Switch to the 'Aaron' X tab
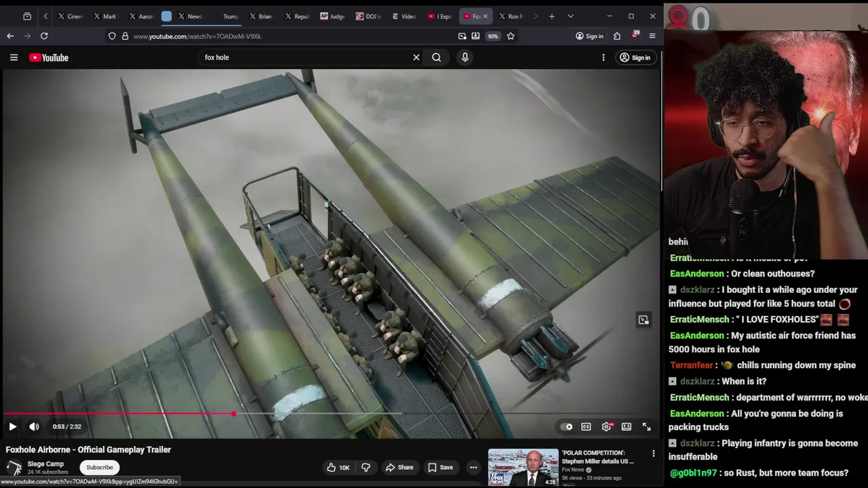Image resolution: width=868 pixels, height=488 pixels. [142, 16]
